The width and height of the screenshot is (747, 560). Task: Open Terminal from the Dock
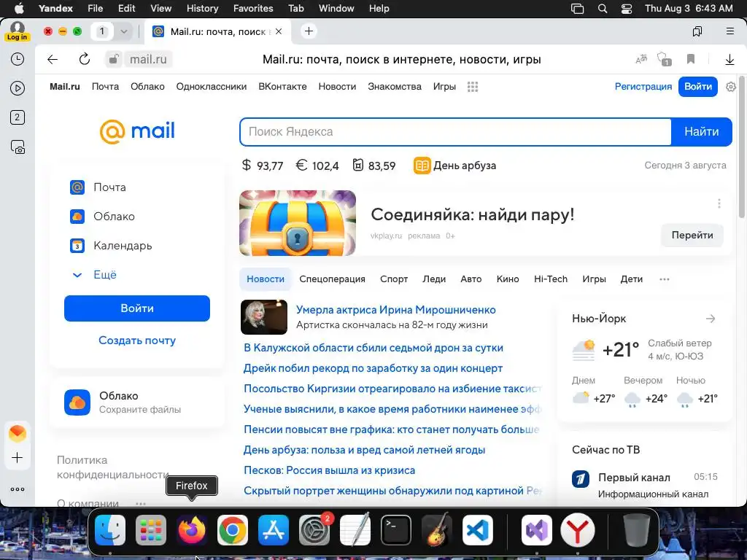[396, 529]
